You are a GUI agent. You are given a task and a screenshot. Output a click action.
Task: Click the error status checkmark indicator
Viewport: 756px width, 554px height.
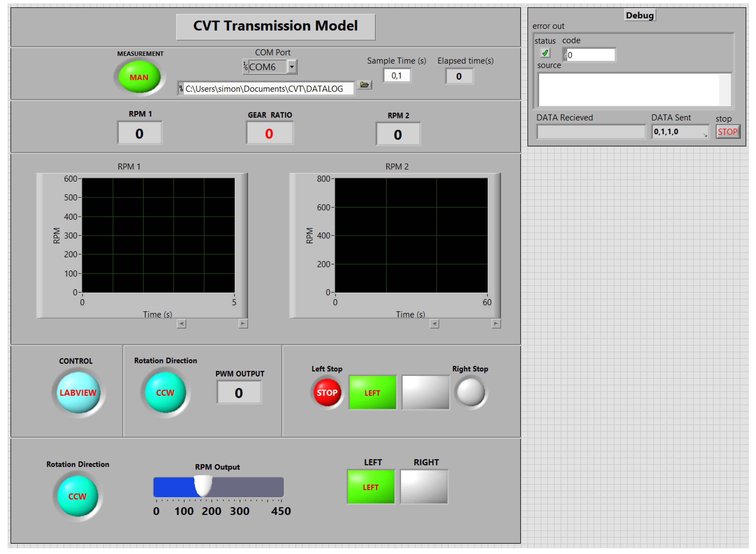point(545,53)
